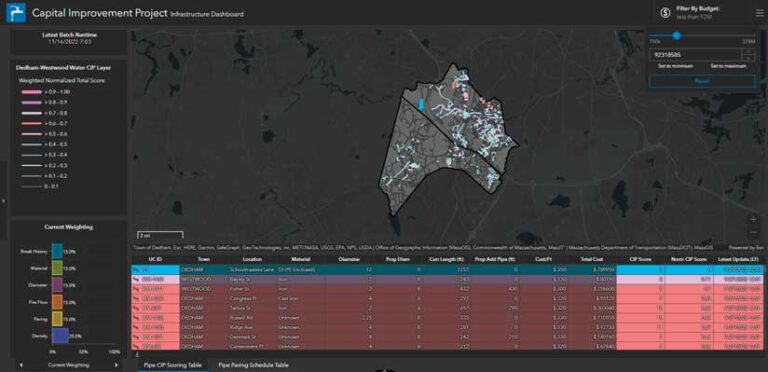The image size is (768, 372).
Task: Show the next Current Weighting chart
Action: click(x=116, y=365)
